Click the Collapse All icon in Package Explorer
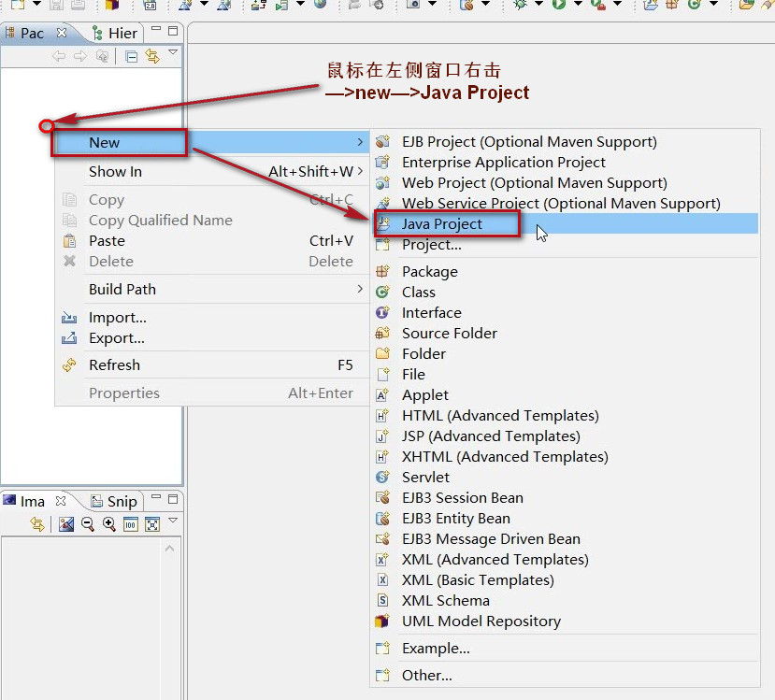The height and width of the screenshot is (700, 775). (131, 55)
